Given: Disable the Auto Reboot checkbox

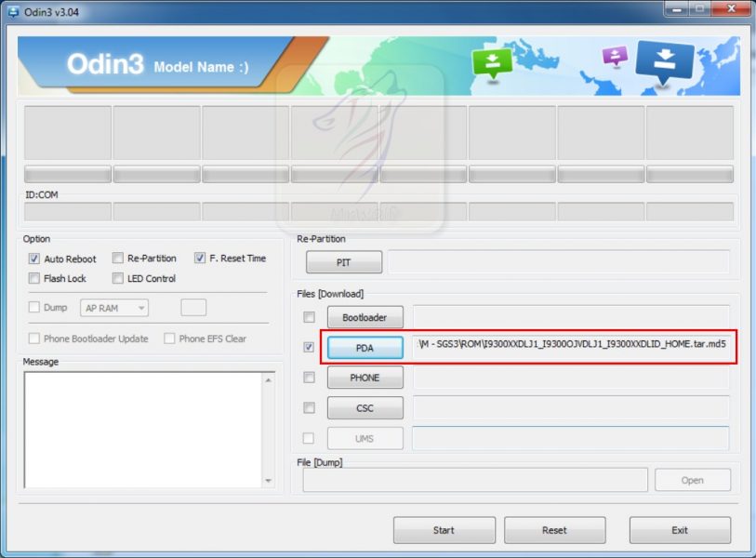Looking at the screenshot, I should (34, 259).
